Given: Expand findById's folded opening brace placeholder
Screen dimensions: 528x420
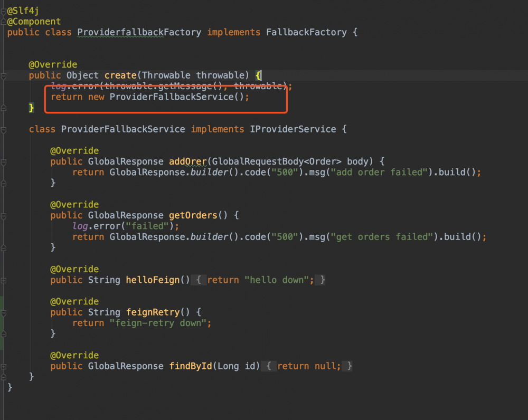Looking at the screenshot, I should point(269,366).
